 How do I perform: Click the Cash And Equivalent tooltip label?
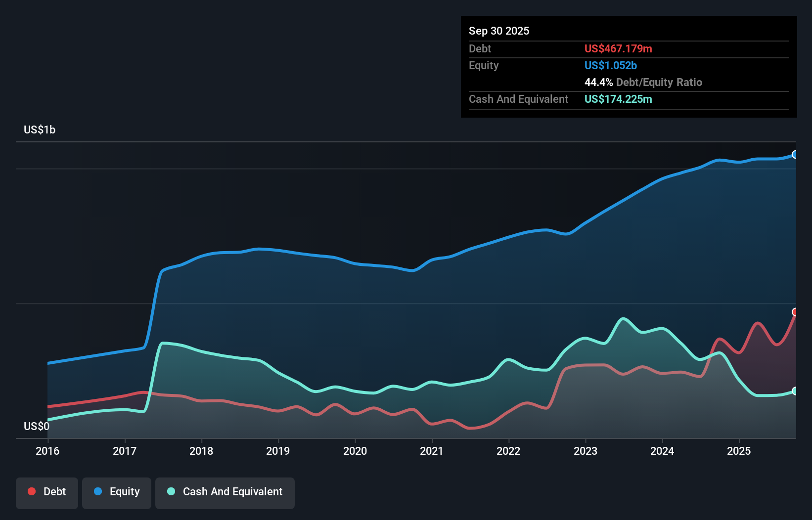pyautogui.click(x=518, y=99)
